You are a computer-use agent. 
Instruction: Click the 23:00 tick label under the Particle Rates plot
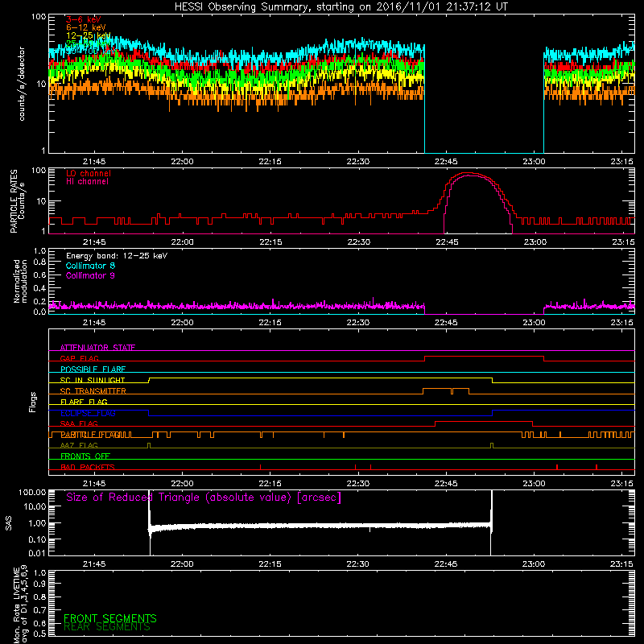[x=535, y=242]
